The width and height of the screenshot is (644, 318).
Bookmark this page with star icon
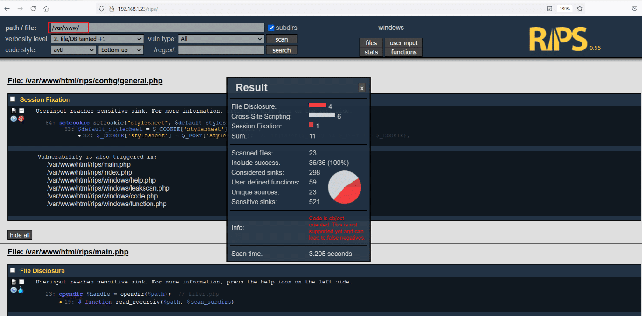[x=580, y=8]
